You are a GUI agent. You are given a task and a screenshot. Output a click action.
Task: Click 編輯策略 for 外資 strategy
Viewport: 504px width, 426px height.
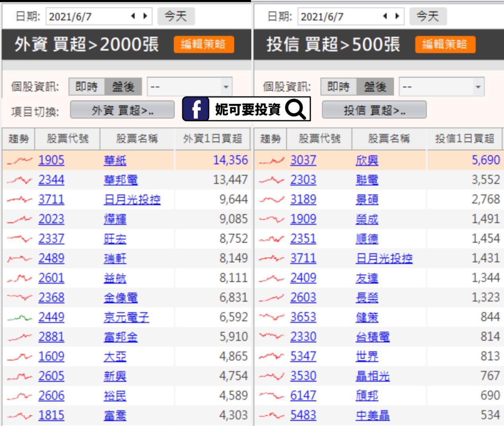[x=204, y=44]
